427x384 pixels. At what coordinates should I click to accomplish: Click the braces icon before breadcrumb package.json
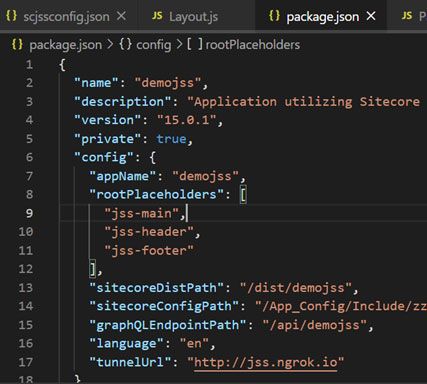pos(17,44)
